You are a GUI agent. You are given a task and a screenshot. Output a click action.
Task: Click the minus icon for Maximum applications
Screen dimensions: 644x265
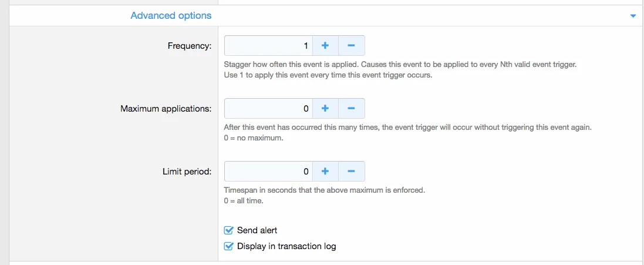click(x=351, y=108)
